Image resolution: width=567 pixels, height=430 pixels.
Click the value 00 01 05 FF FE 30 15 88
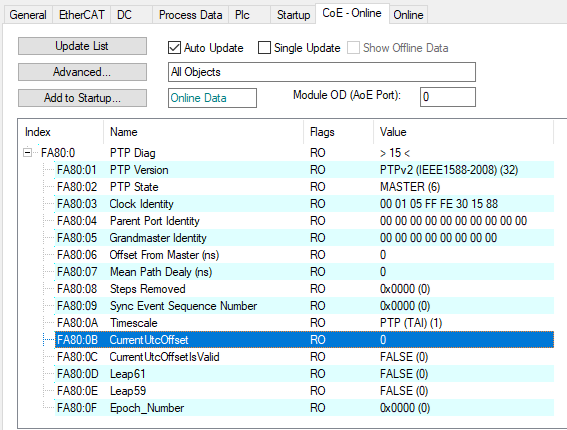pyautogui.click(x=439, y=204)
